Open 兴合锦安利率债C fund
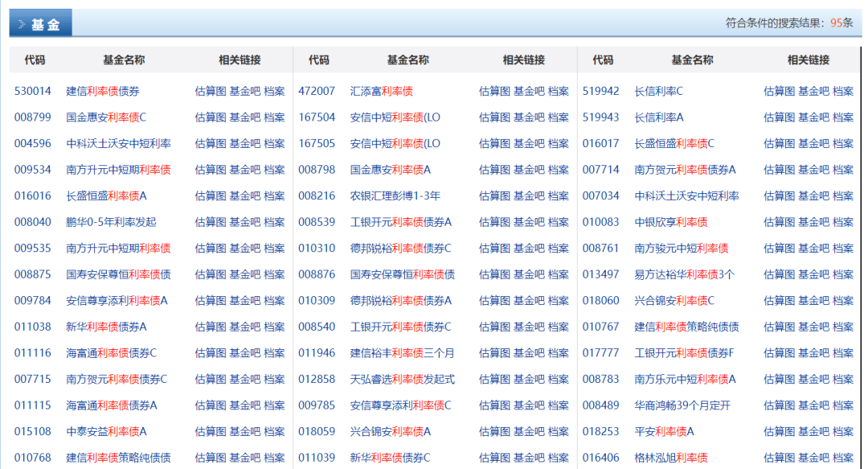 click(x=674, y=301)
